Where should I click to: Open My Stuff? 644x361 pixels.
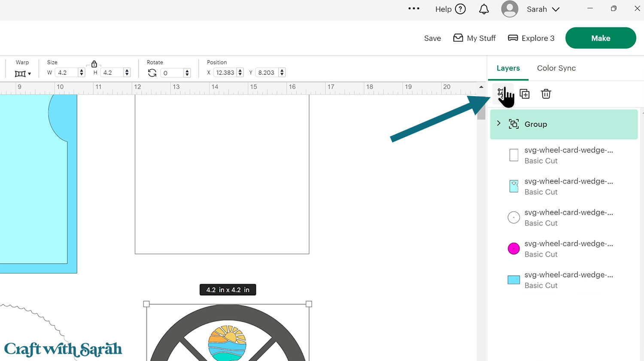click(x=474, y=38)
